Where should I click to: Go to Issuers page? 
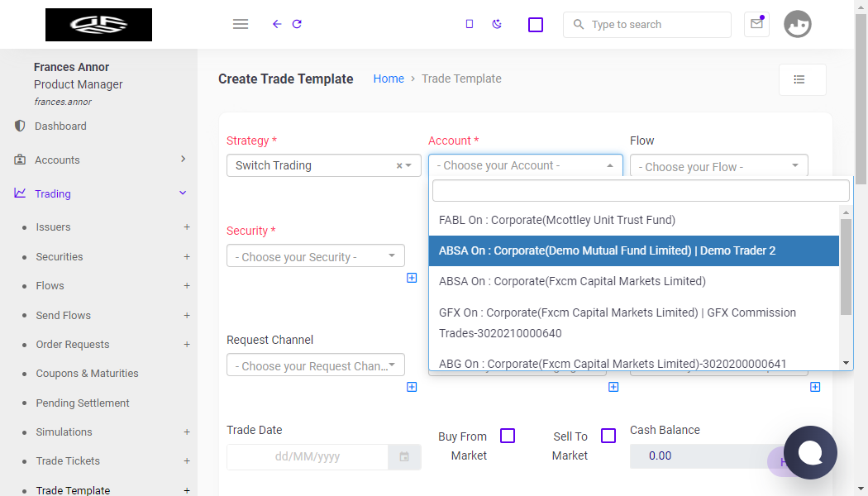(x=53, y=227)
